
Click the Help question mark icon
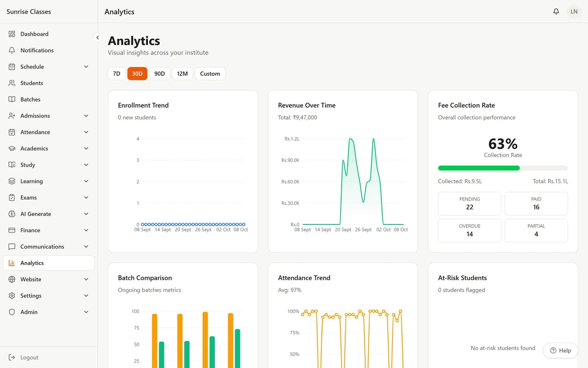click(x=553, y=351)
